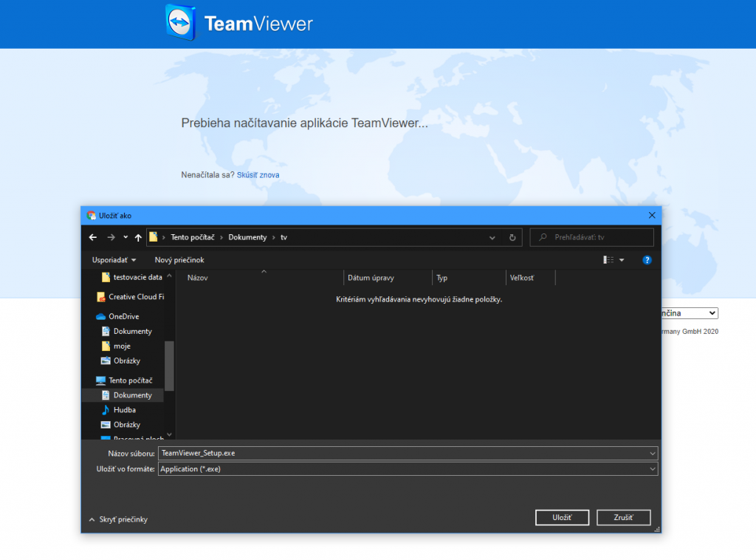Open recent locations dropdown arrow

tap(126, 237)
